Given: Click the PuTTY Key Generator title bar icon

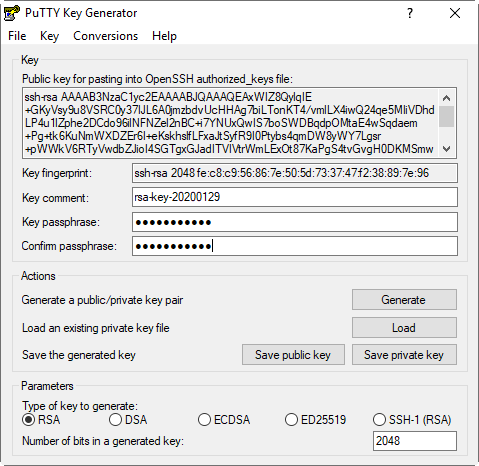Looking at the screenshot, I should [x=12, y=13].
